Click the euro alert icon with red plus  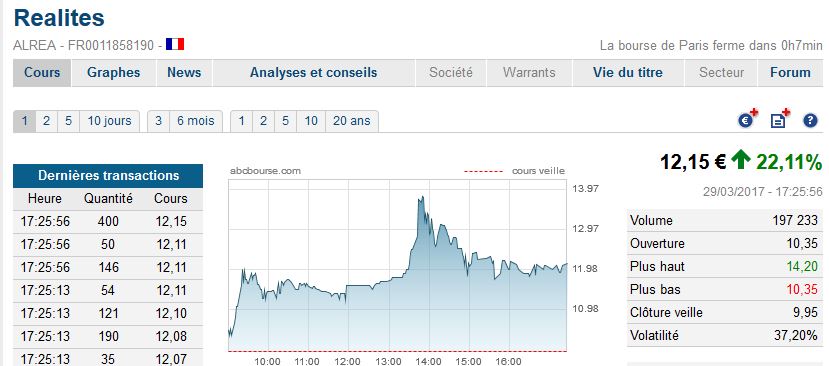click(748, 120)
